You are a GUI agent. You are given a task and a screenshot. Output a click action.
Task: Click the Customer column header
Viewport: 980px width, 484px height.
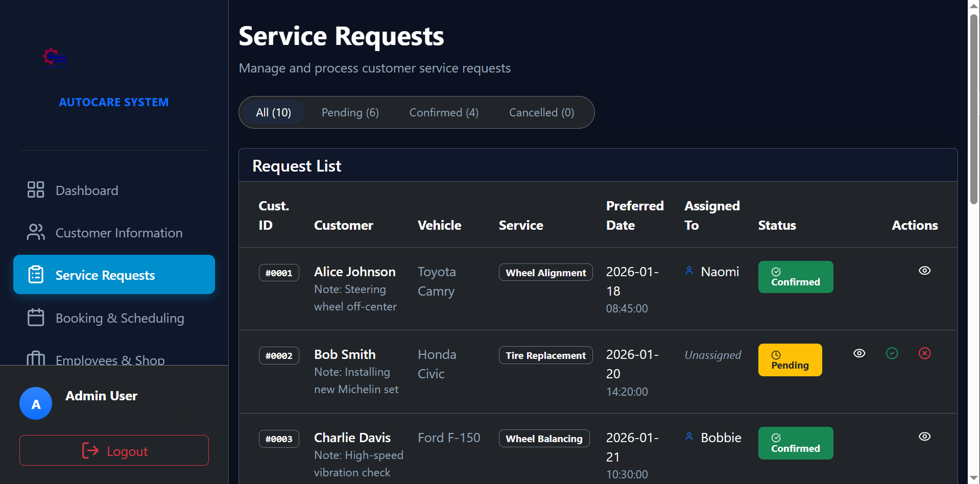pyautogui.click(x=343, y=225)
